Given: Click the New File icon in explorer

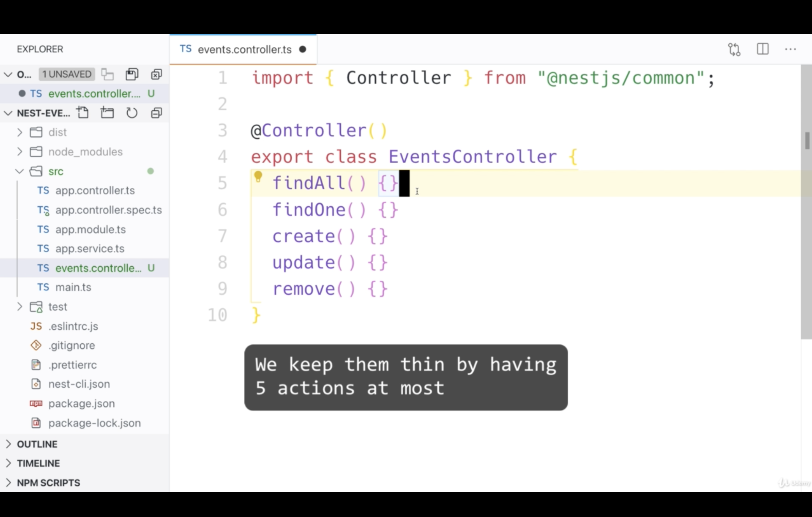Looking at the screenshot, I should click(82, 112).
